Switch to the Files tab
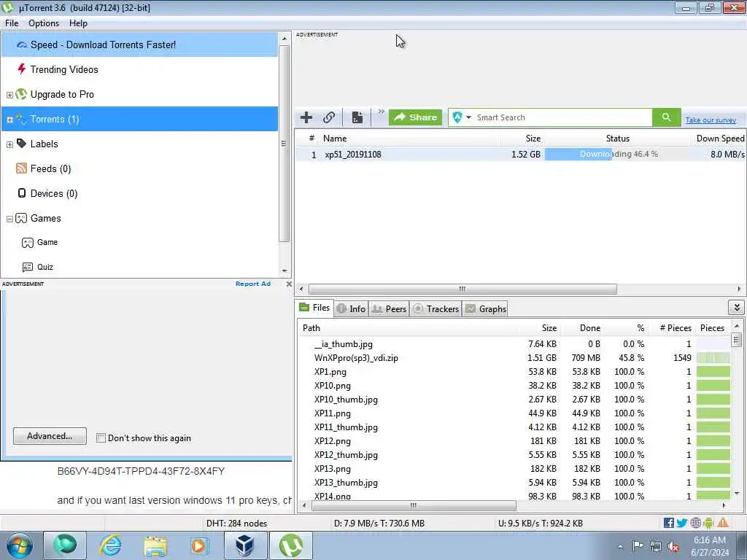Screen dimensions: 747x560 click(315, 308)
